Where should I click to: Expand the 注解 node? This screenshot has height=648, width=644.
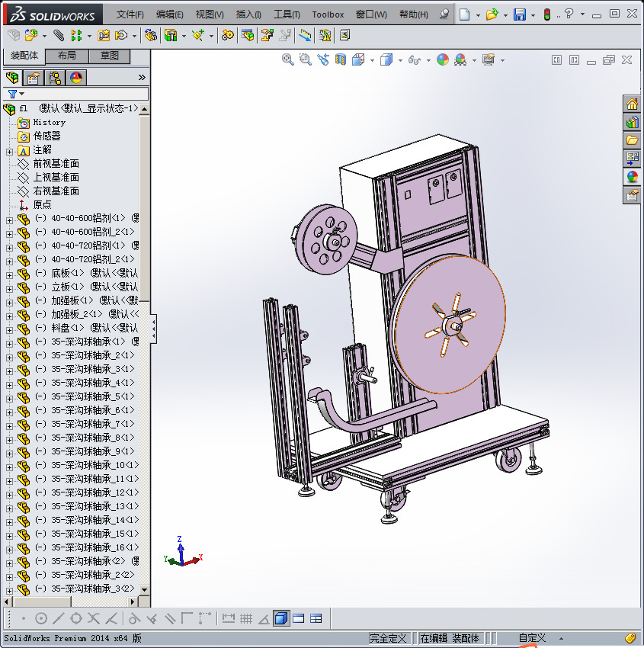(9, 152)
